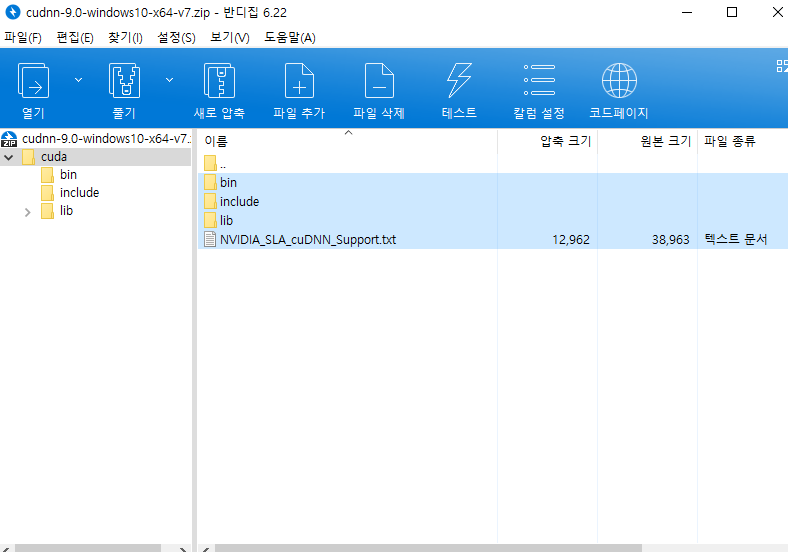Click the 텍스트 문서 file type cell
Viewport: 788px width, 552px height.
(736, 239)
